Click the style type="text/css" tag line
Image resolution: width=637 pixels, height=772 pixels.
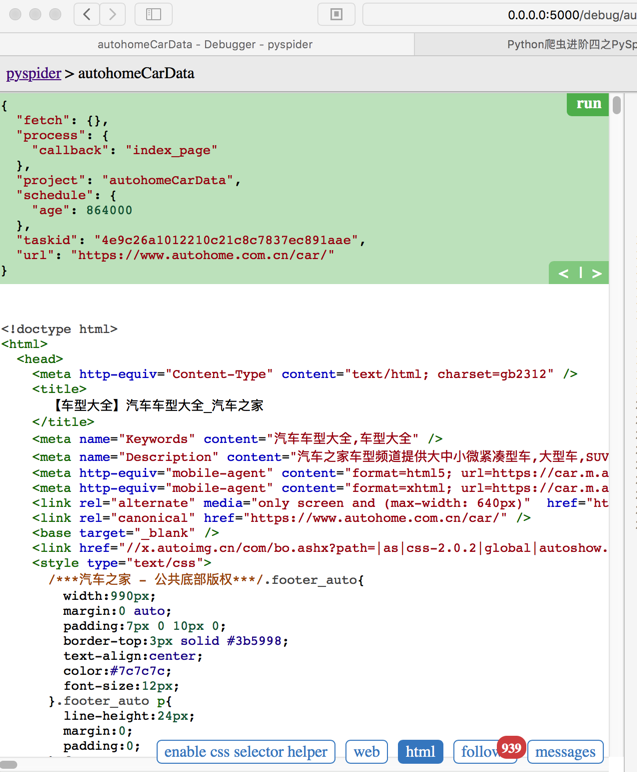[122, 563]
